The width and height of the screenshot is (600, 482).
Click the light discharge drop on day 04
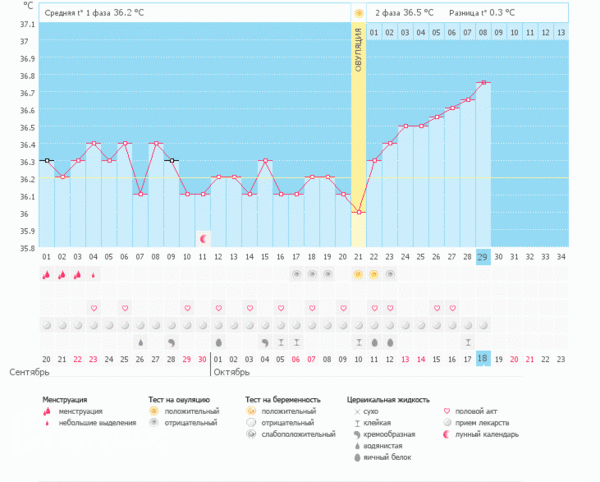pyautogui.click(x=94, y=274)
